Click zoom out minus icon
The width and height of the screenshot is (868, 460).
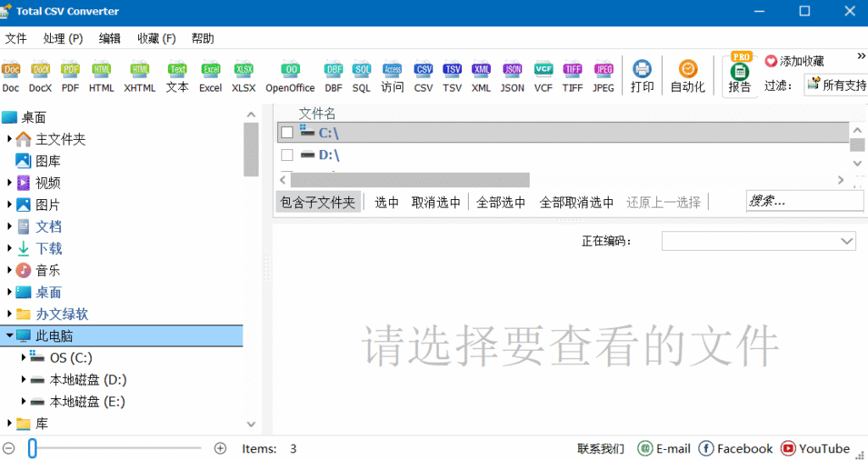[x=8, y=448]
